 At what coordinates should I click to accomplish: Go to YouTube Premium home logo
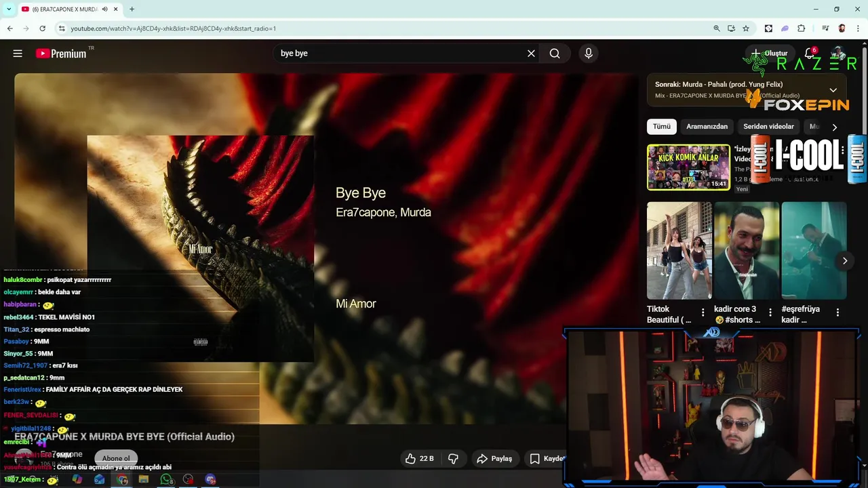click(62, 54)
